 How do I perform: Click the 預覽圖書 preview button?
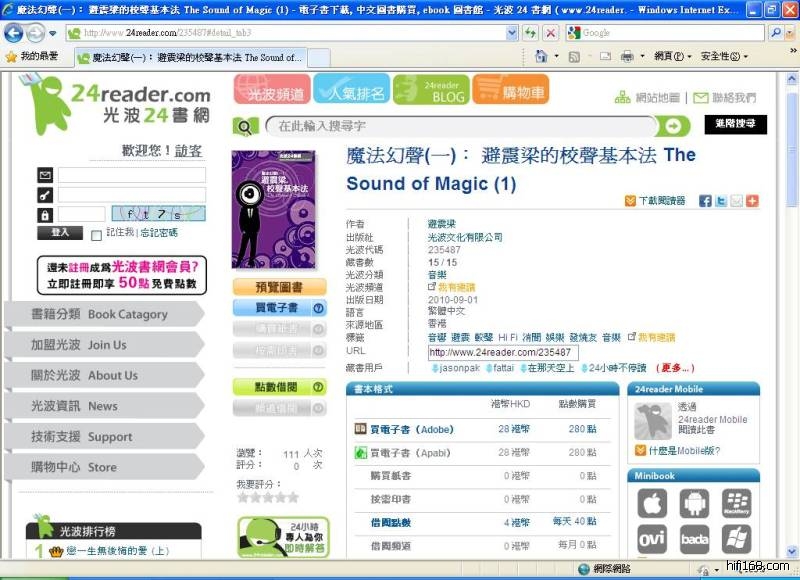[279, 287]
